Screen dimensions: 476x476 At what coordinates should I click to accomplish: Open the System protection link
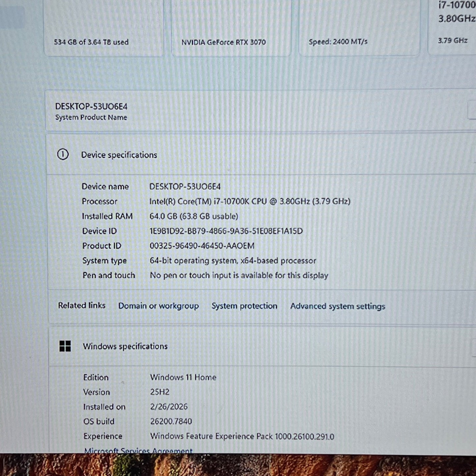[244, 306]
